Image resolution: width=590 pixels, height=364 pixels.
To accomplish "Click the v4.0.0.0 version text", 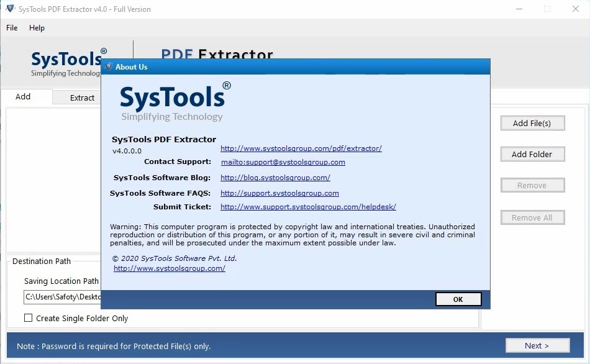I will (127, 151).
